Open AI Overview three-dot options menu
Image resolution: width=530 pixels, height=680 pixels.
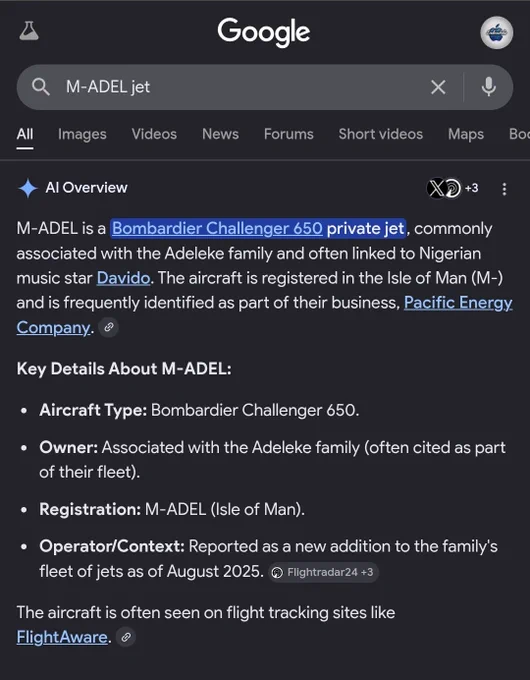504,189
